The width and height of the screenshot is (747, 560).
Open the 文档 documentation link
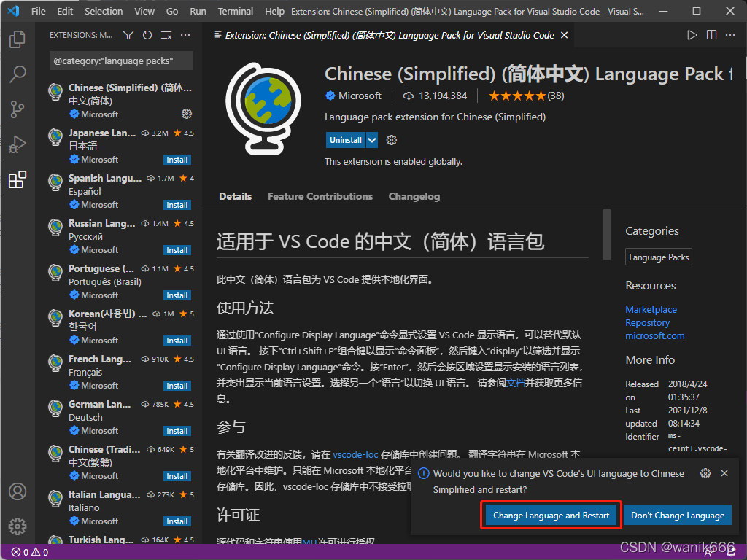click(516, 384)
